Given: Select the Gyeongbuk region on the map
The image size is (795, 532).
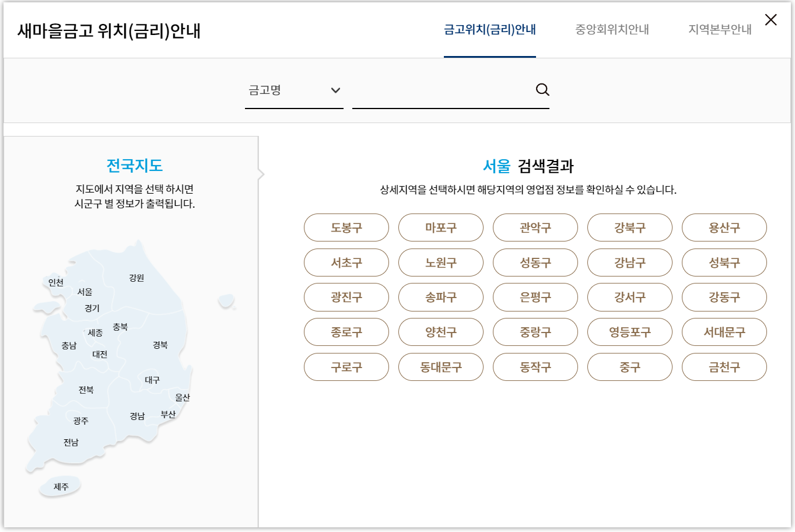Looking at the screenshot, I should [162, 345].
